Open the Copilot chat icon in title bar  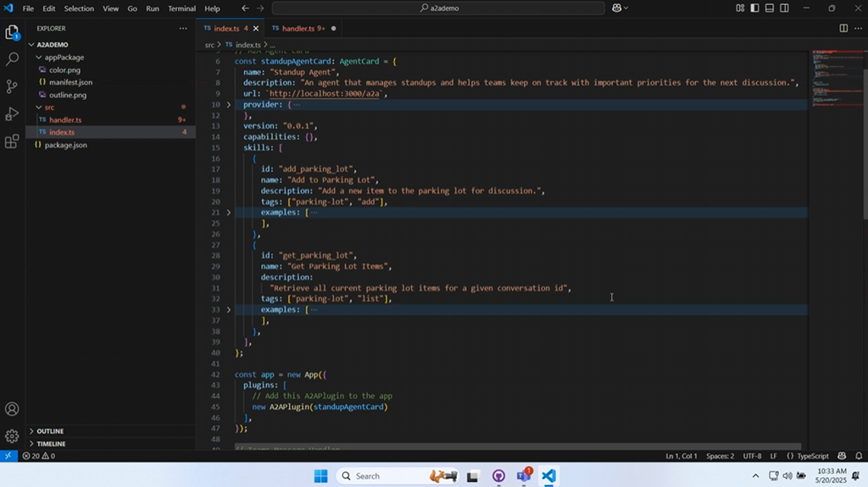coord(617,8)
